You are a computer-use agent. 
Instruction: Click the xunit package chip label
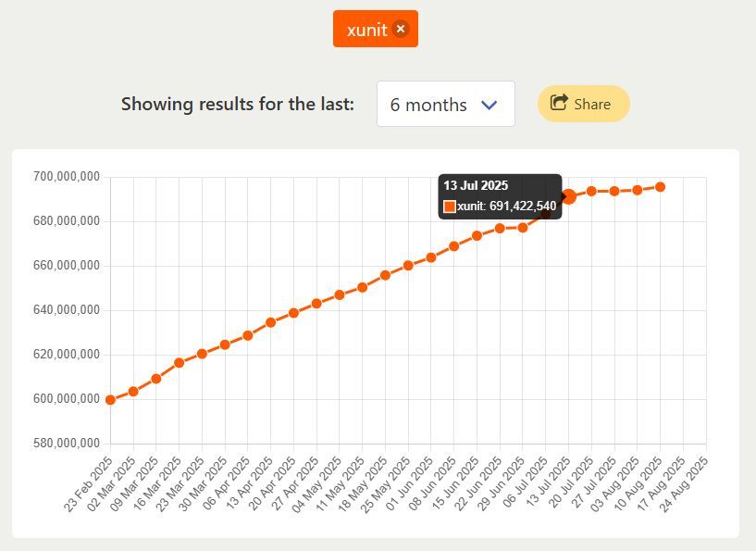[367, 30]
